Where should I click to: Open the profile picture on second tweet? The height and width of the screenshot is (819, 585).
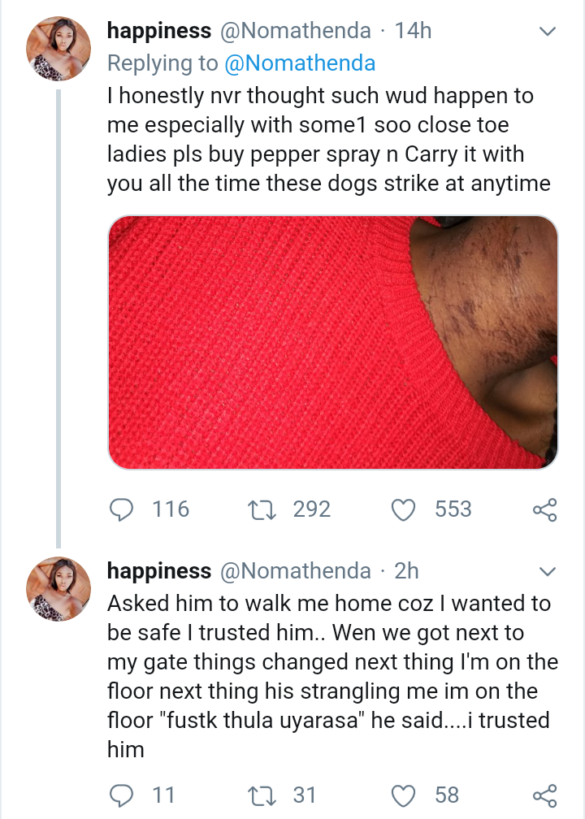pyautogui.click(x=58, y=589)
